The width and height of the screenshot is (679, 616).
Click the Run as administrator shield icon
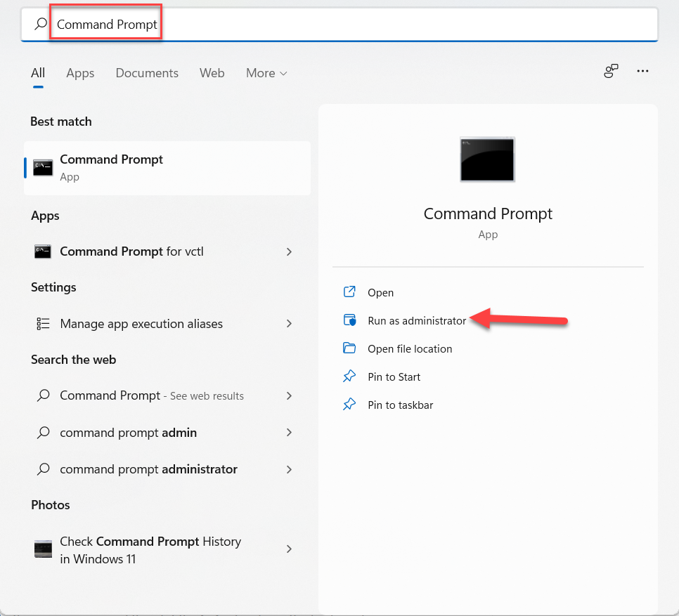349,320
